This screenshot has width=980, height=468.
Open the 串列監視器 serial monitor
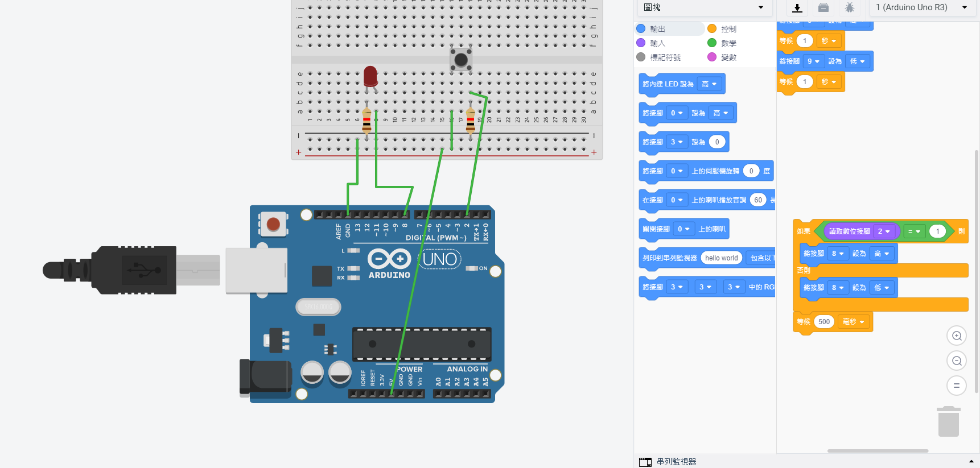click(x=676, y=462)
